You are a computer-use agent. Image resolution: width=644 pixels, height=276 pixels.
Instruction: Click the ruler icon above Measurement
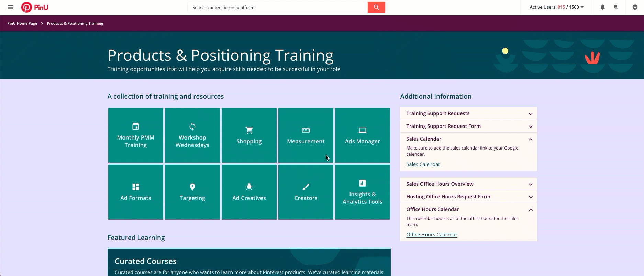(306, 130)
